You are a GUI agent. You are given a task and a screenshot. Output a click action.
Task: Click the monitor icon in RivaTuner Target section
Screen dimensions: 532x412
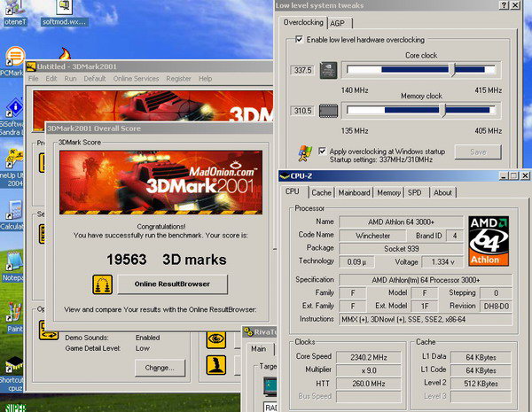[x=270, y=386]
